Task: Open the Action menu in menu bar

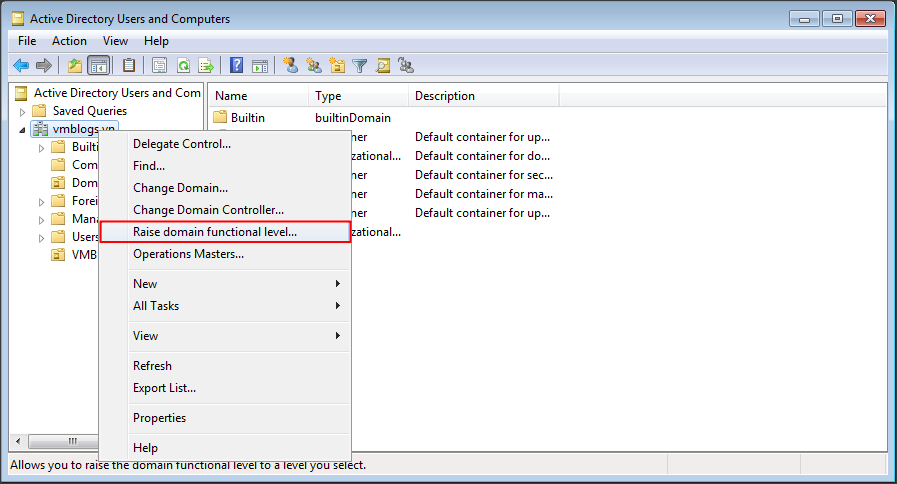Action: click(69, 41)
